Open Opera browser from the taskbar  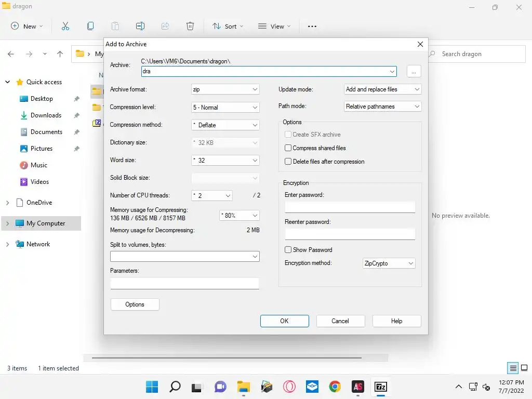[289, 387]
